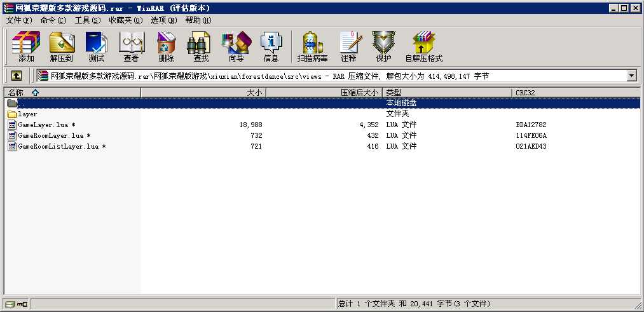Image resolution: width=644 pixels, height=312 pixels.
Task: Click the size value 732
Action: pyautogui.click(x=256, y=135)
